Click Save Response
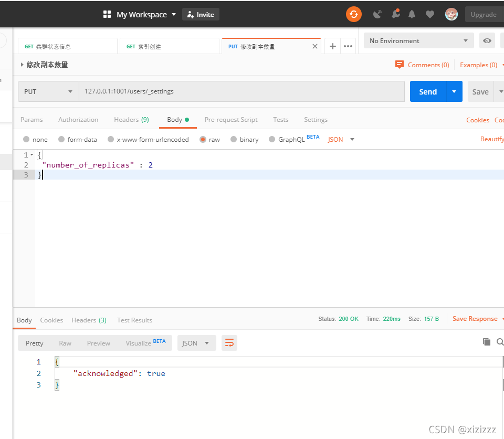Image resolution: width=504 pixels, height=439 pixels. (x=475, y=318)
